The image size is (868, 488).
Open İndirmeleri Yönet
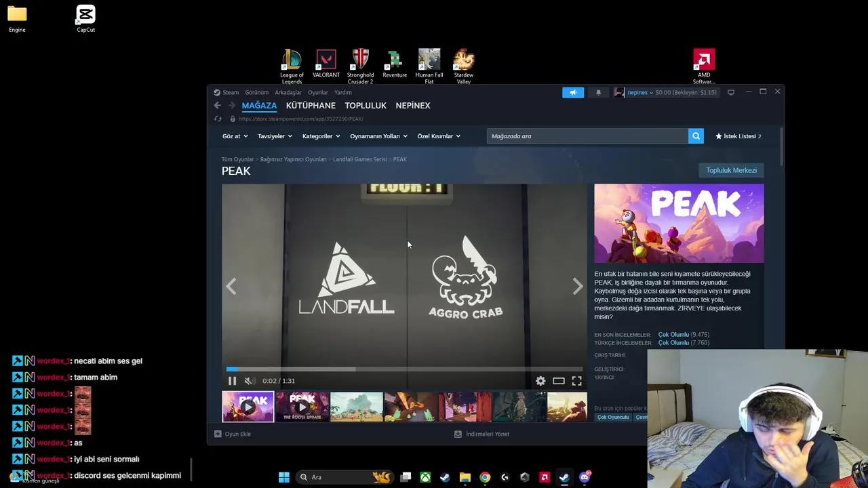(x=481, y=434)
